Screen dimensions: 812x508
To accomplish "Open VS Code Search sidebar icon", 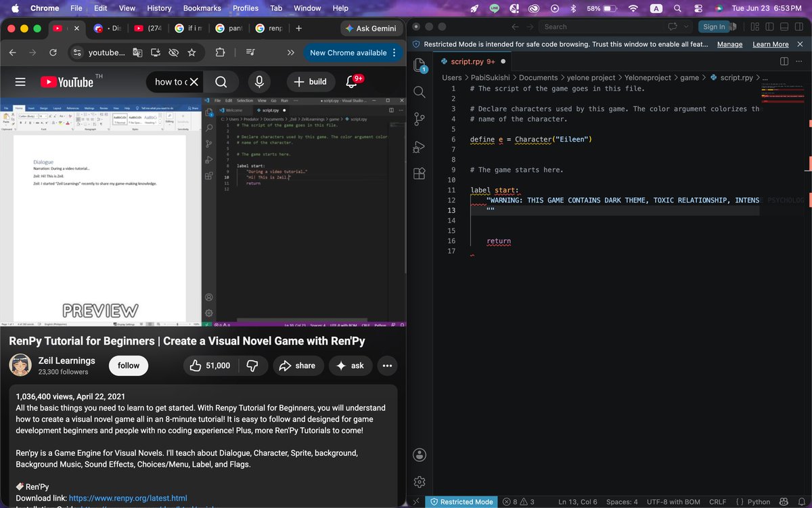I will click(x=419, y=91).
